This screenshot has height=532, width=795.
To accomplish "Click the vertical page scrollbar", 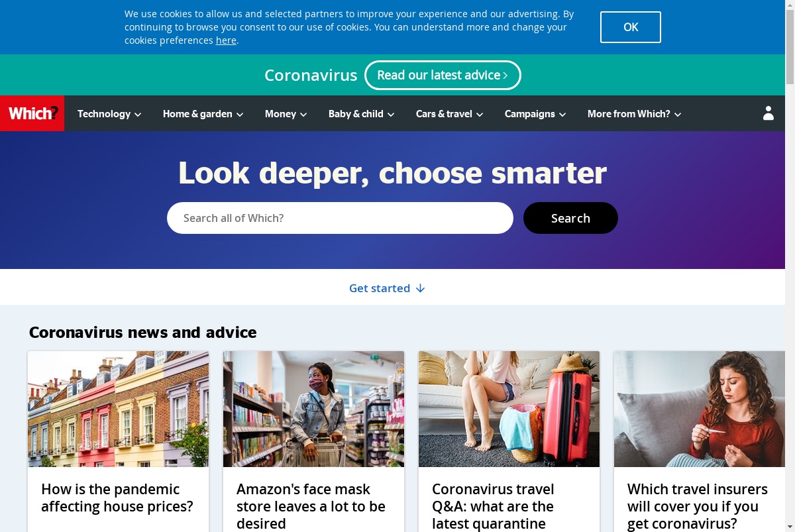I will pyautogui.click(x=790, y=266).
